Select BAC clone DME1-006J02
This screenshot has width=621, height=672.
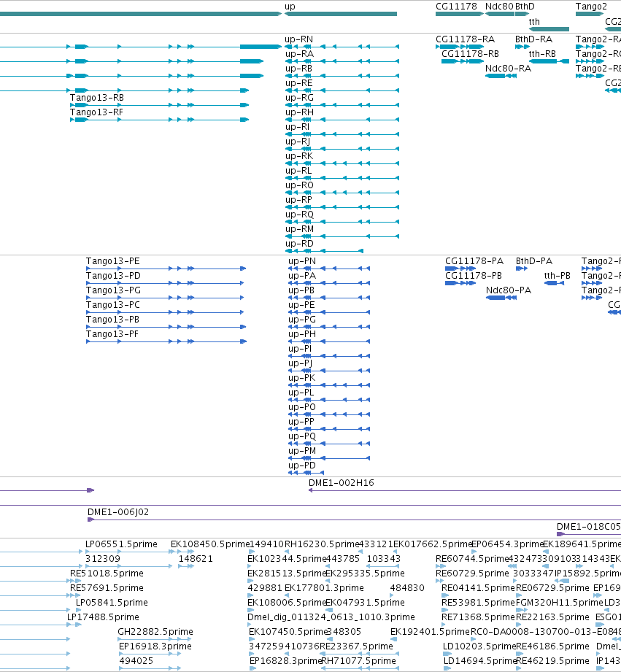click(x=354, y=520)
